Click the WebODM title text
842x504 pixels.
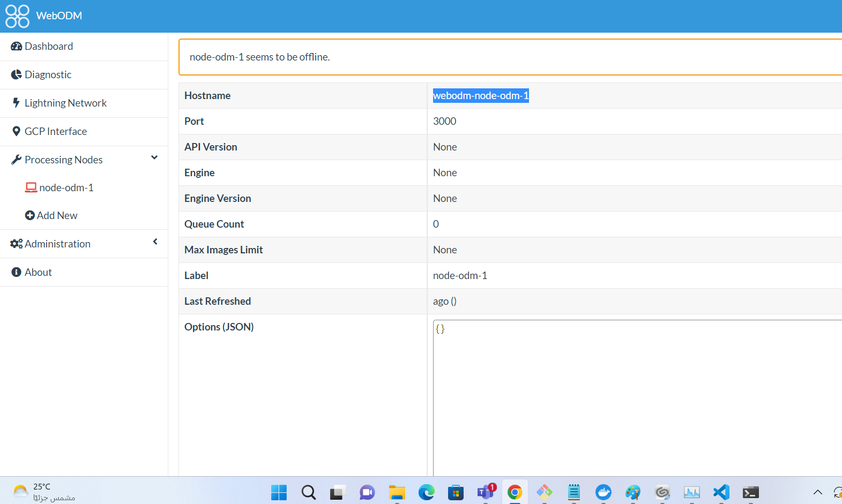click(x=59, y=16)
